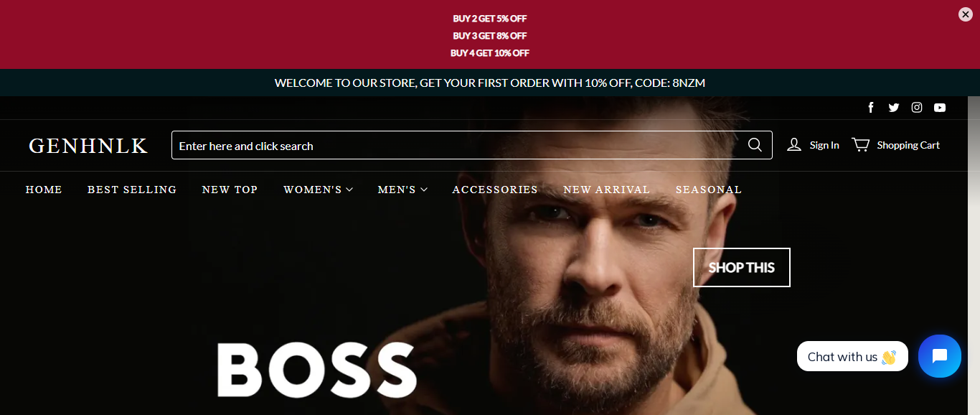The image size is (980, 415).
Task: Go to the HOME menu item
Action: point(44,190)
